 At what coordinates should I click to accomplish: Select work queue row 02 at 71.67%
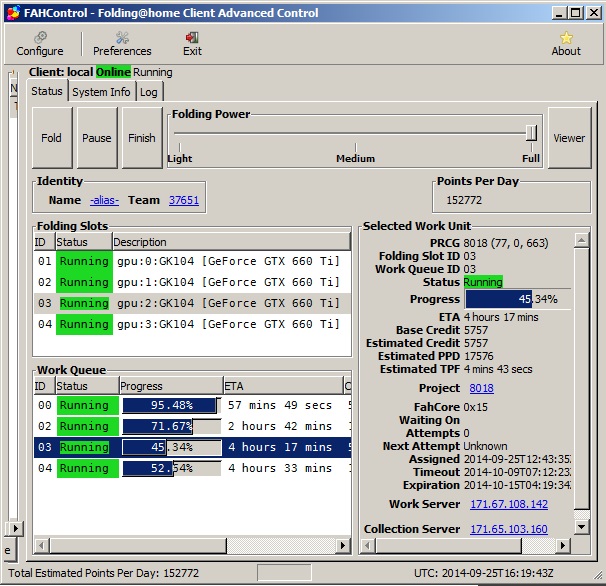192,426
